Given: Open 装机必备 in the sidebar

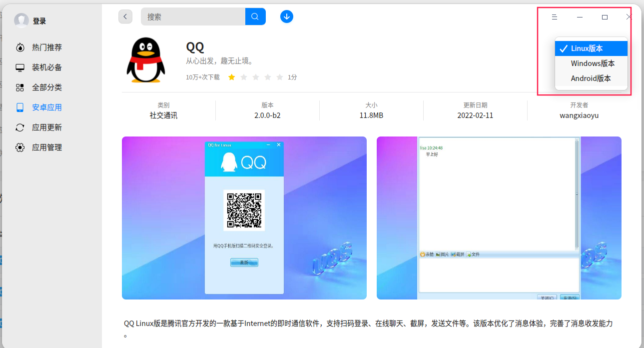Looking at the screenshot, I should (x=47, y=67).
